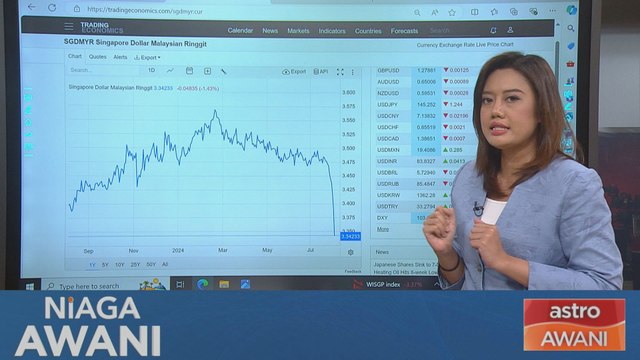Open the chart calendar date icon

tap(189, 71)
